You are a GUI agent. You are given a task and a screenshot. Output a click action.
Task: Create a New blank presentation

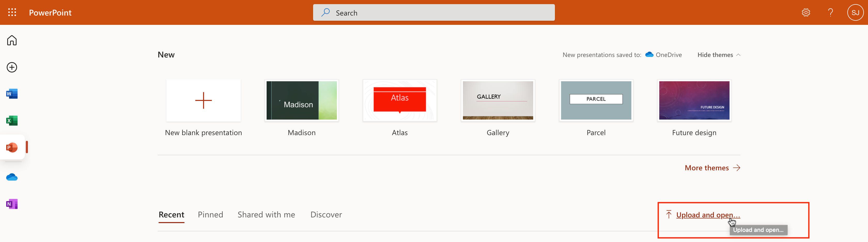click(203, 101)
